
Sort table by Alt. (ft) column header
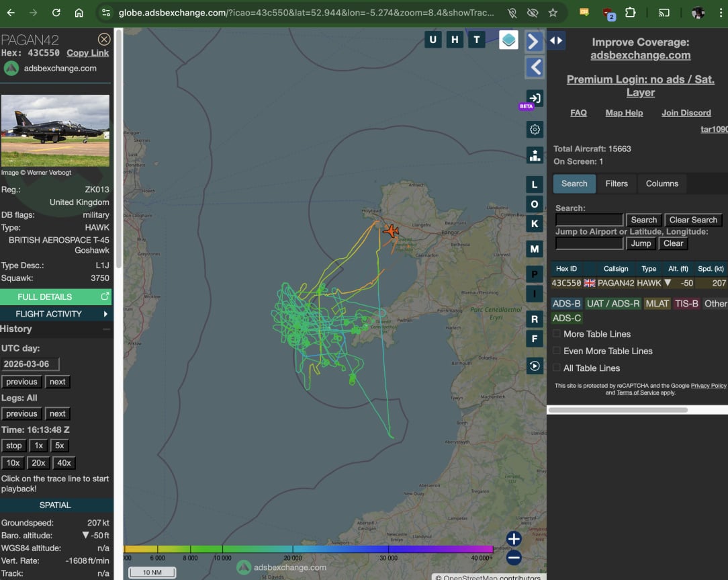tap(678, 269)
